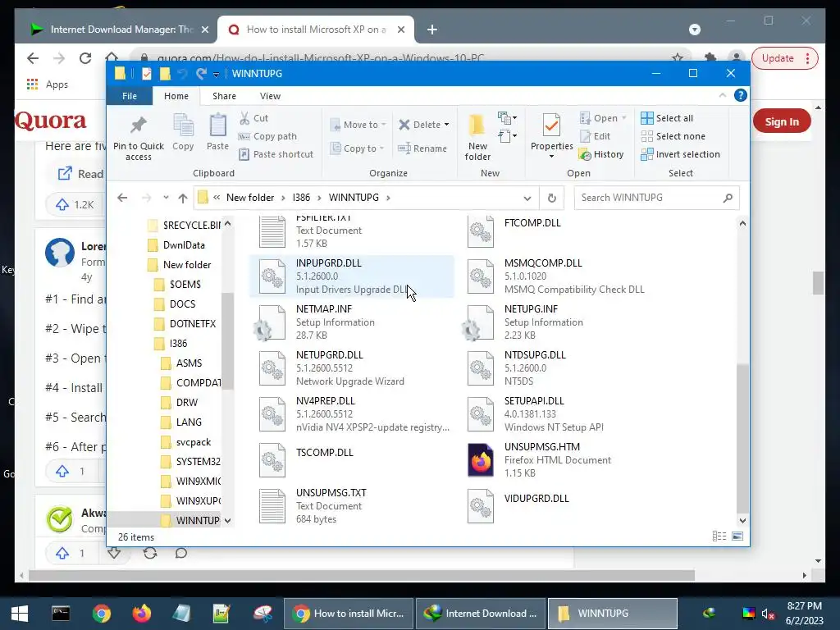840x630 pixels.
Task: Open Windows Start menu
Action: click(20, 614)
